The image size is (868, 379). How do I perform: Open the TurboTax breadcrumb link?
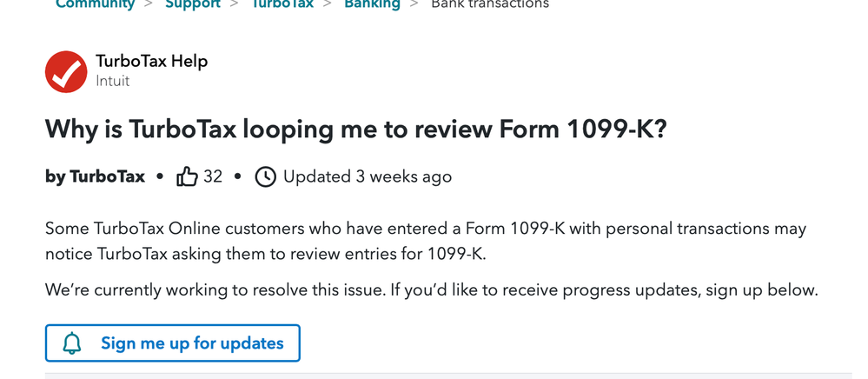click(282, 3)
